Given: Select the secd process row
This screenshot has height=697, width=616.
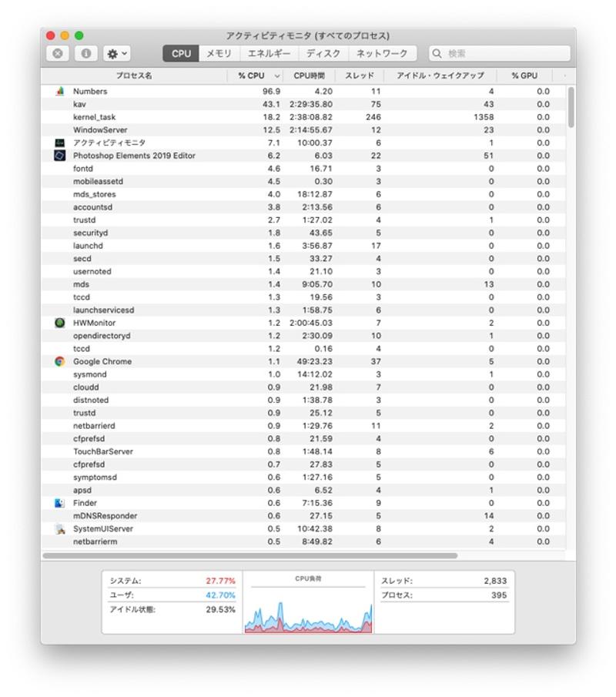Looking at the screenshot, I should [x=303, y=259].
